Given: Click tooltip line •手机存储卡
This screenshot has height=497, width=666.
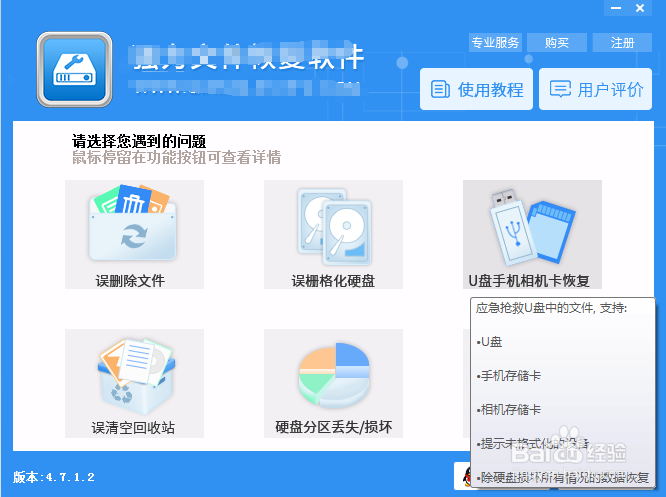Looking at the screenshot, I should pyautogui.click(x=509, y=376).
